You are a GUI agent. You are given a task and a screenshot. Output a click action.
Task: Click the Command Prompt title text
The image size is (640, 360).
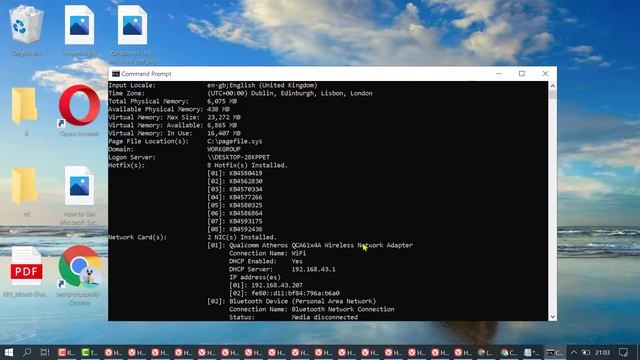146,74
